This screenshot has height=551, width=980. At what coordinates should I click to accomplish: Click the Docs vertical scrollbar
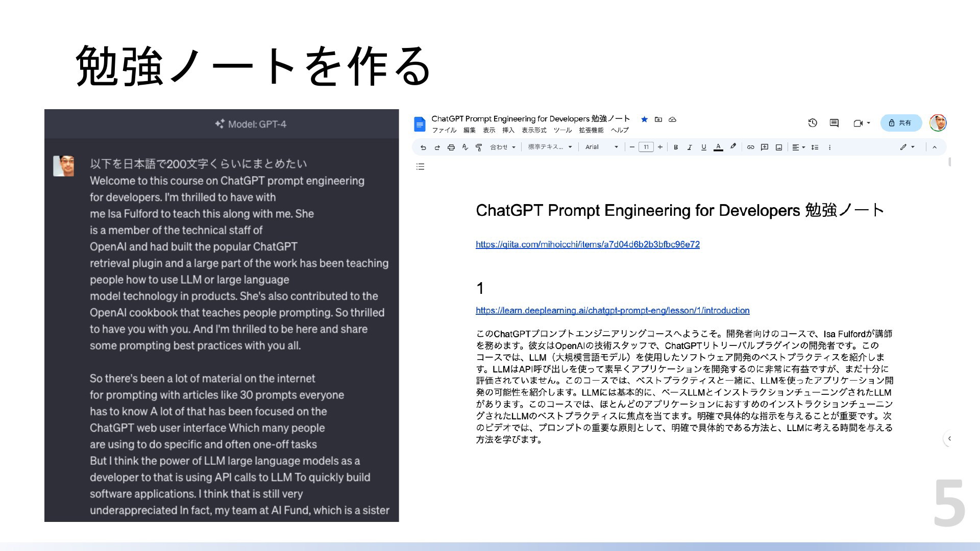coord(949,162)
